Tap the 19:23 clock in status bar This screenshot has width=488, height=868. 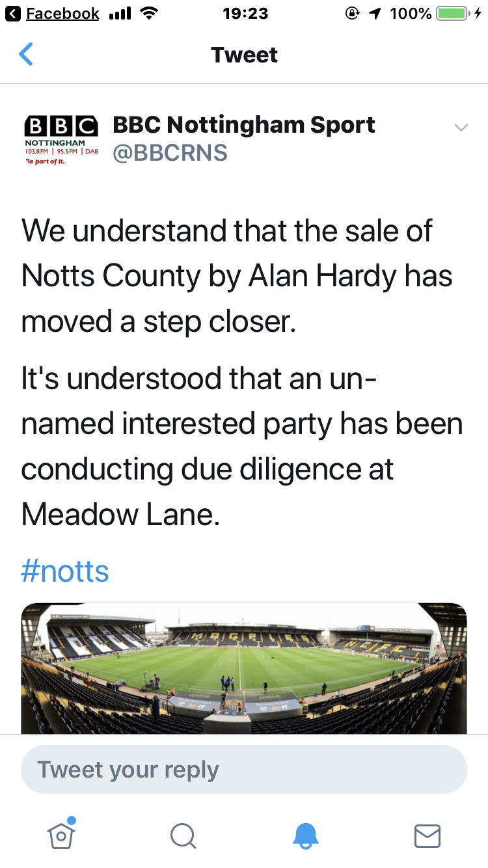(244, 14)
